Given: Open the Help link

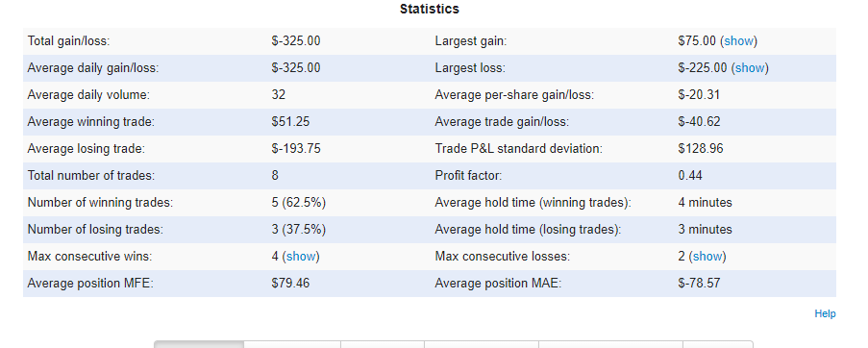Looking at the screenshot, I should [825, 313].
